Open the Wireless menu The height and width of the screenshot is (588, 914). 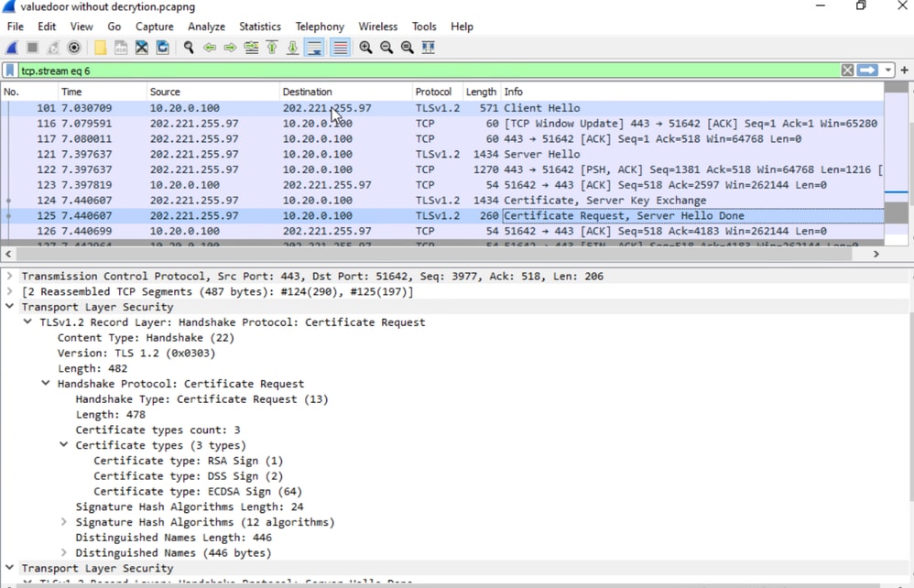pyautogui.click(x=377, y=27)
